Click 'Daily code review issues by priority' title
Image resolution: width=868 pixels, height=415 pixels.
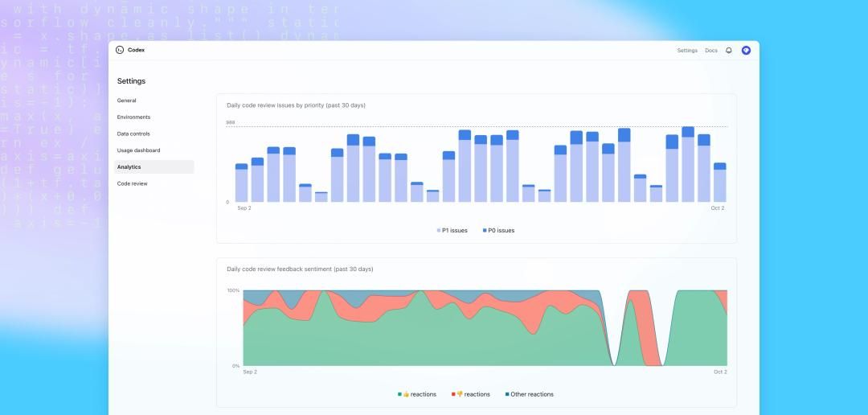(296, 105)
